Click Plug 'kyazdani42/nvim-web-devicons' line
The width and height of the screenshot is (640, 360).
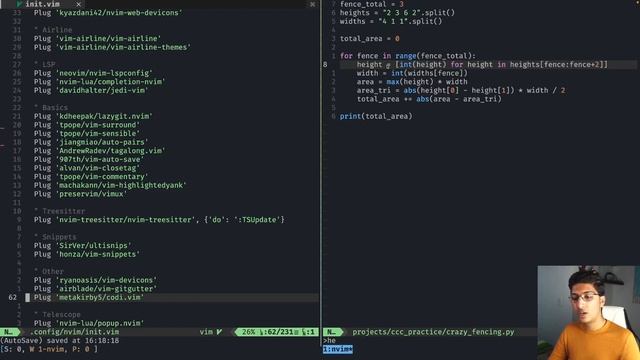pyautogui.click(x=108, y=13)
